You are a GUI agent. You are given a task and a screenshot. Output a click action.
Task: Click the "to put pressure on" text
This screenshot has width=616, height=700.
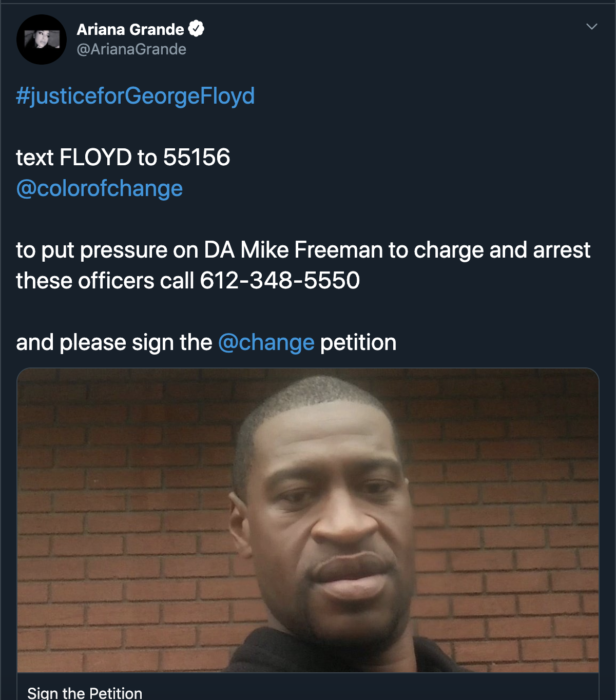[107, 250]
